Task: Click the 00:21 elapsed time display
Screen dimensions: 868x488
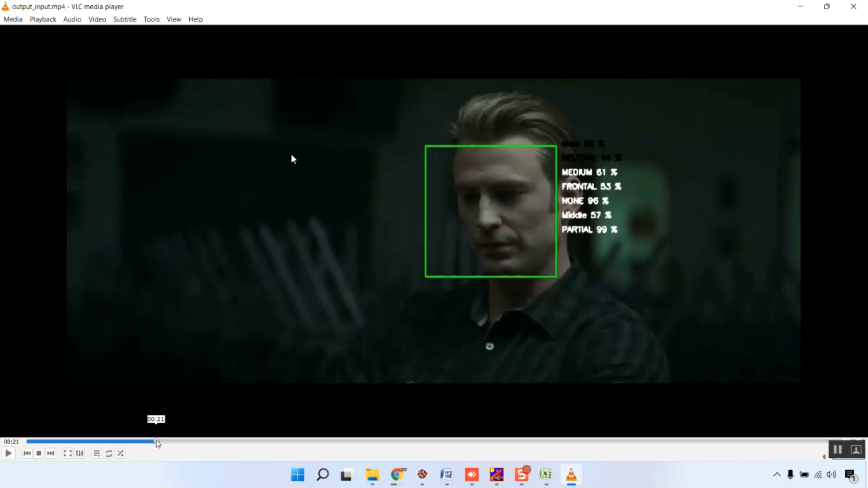Action: point(11,441)
